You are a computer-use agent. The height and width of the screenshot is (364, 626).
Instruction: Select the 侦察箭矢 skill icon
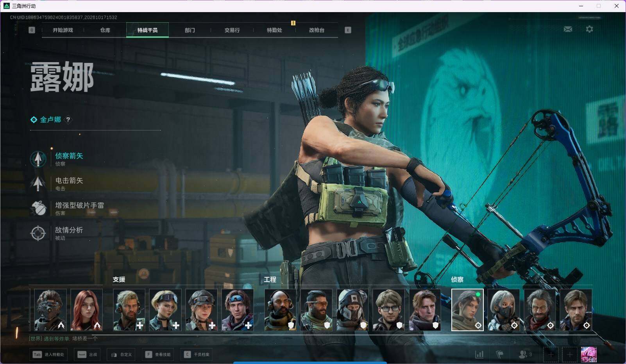coord(38,159)
